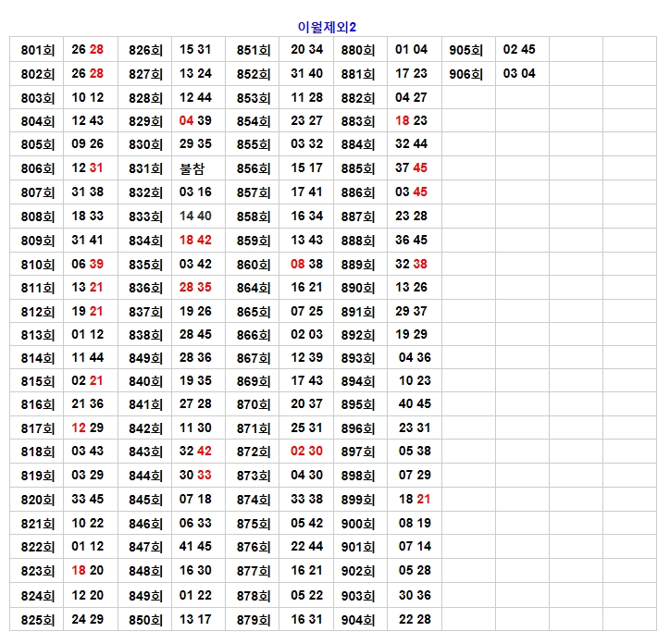Select the 12 31 cell for 806회

88,168
